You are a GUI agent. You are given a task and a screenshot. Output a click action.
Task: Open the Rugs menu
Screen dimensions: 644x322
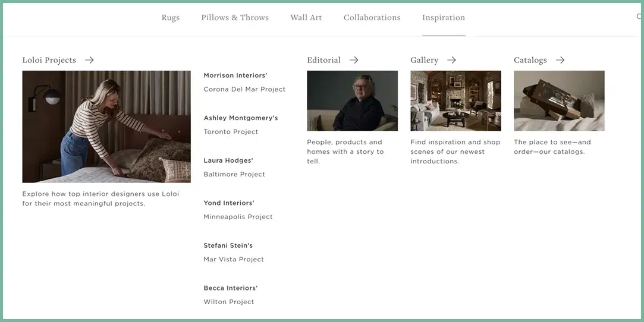click(170, 18)
